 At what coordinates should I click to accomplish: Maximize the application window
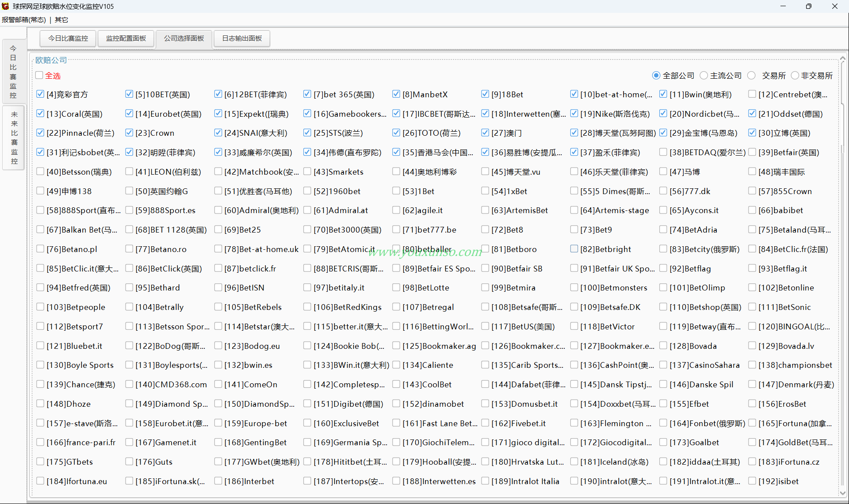pos(809,6)
